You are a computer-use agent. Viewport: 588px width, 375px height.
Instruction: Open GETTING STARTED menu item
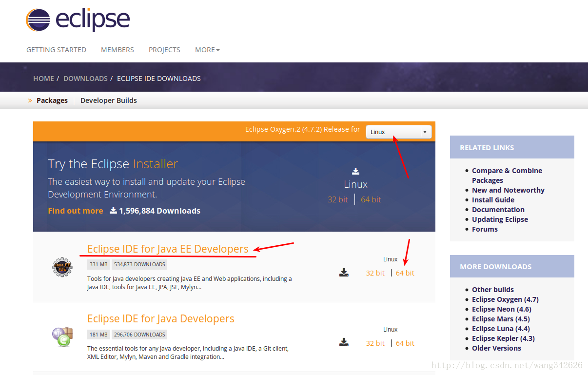(x=56, y=50)
